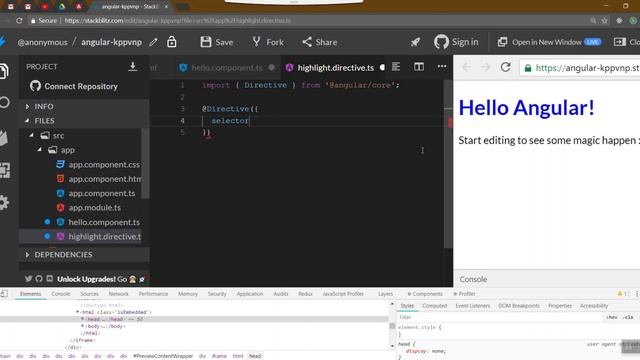Open the DevTools Performance tab
640x360 pixels.
153,294
